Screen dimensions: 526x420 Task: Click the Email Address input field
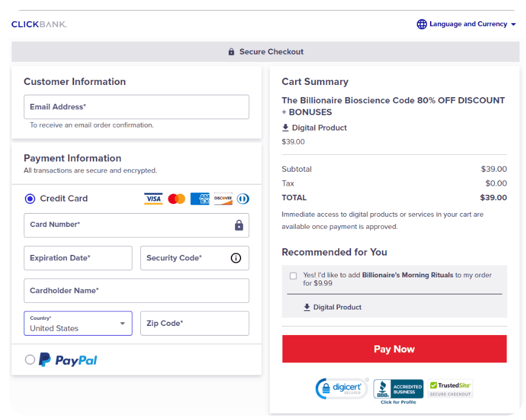[x=136, y=107]
